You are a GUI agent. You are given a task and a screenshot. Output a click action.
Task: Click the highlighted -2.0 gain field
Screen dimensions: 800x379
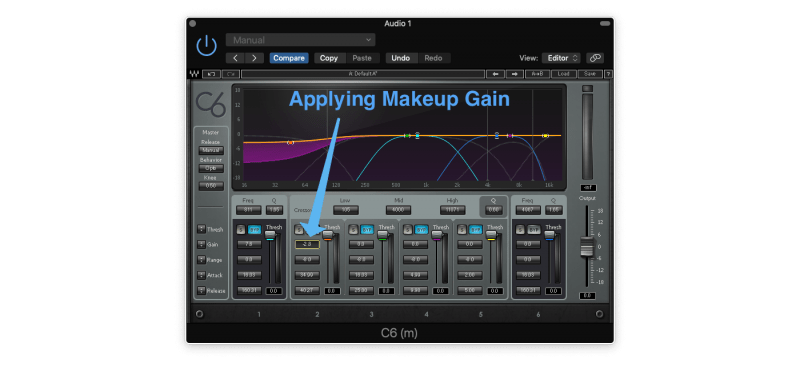click(307, 244)
